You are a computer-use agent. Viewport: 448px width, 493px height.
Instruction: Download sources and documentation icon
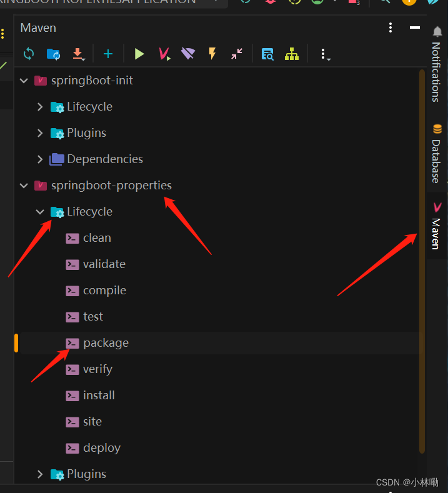click(x=78, y=54)
